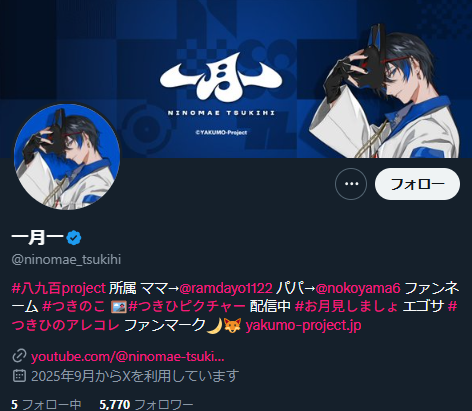This screenshot has height=411, width=472.
Task: Open the #八九百project hashtag
Action: [x=59, y=288]
